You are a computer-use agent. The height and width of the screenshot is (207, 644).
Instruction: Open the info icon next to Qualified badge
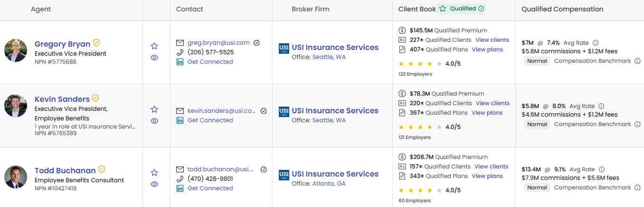pyautogui.click(x=481, y=9)
